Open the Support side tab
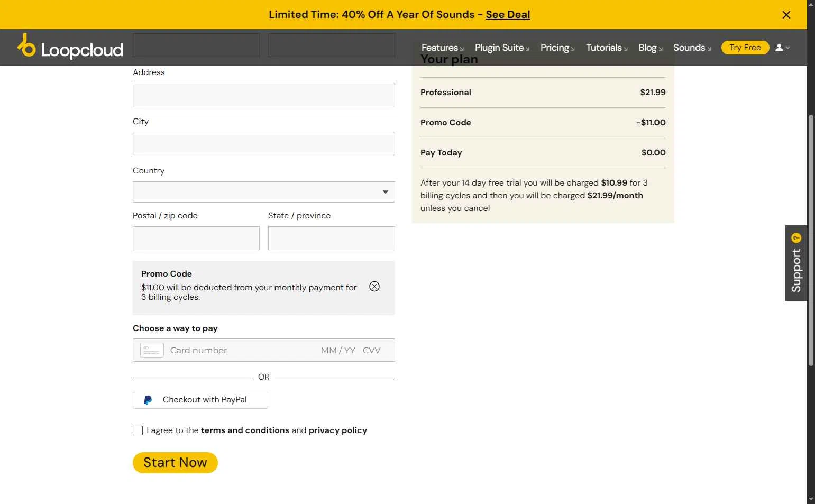Image resolution: width=815 pixels, height=504 pixels. [x=796, y=263]
